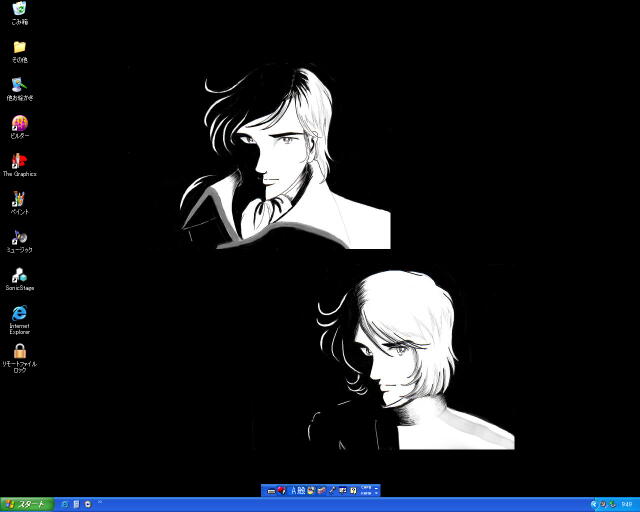The width and height of the screenshot is (640, 512).
Task: Select the ミュージック music shortcut
Action: point(20,241)
